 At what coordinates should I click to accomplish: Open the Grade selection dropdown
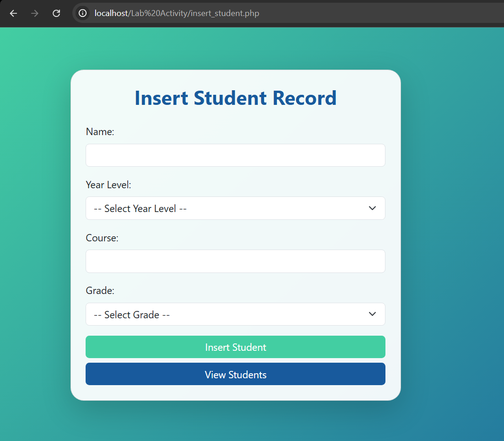[235, 314]
